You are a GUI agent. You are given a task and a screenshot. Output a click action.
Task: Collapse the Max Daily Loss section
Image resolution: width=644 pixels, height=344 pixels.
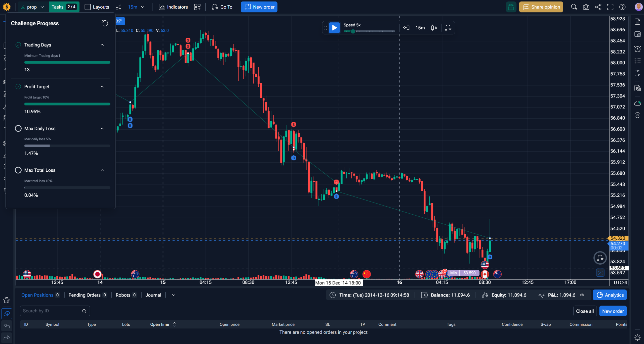(x=102, y=128)
